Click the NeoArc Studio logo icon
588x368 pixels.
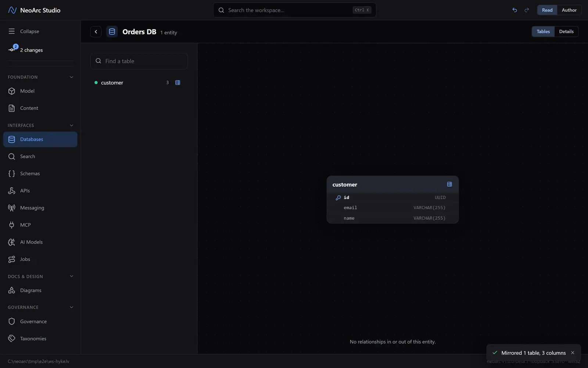tap(12, 10)
